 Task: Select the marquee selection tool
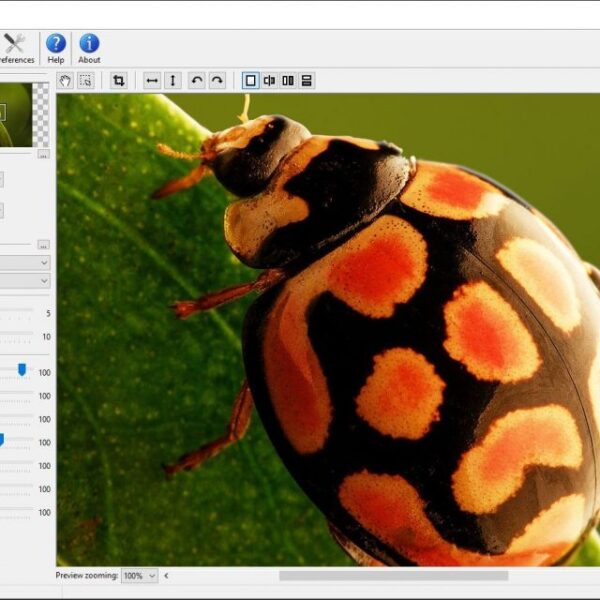pyautogui.click(x=86, y=81)
